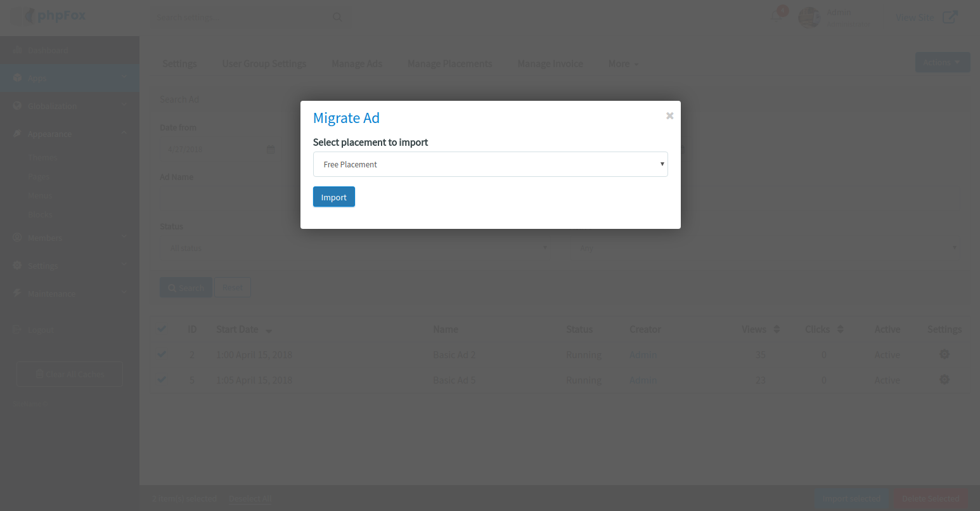Open settings gear for Basic Ad 2
Screen dimensions: 980x511
click(944, 354)
